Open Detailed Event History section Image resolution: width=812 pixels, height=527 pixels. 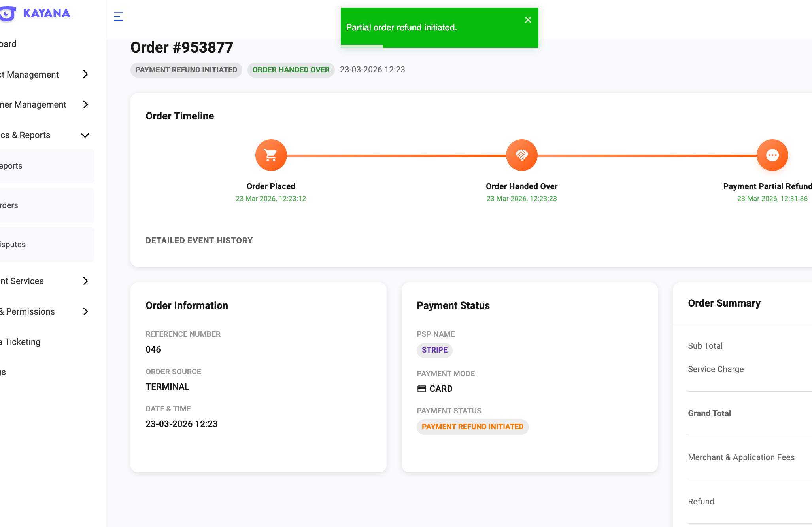tap(199, 241)
